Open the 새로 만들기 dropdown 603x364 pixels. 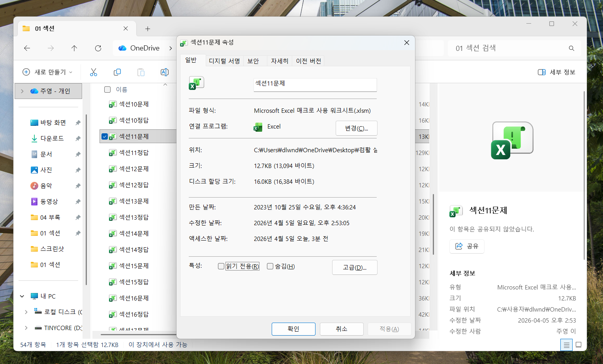click(x=48, y=72)
